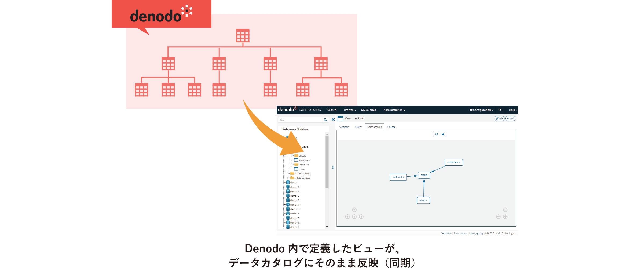The width and height of the screenshot is (644, 268).
Task: Click the denodo logo in the navbar
Action: point(287,109)
